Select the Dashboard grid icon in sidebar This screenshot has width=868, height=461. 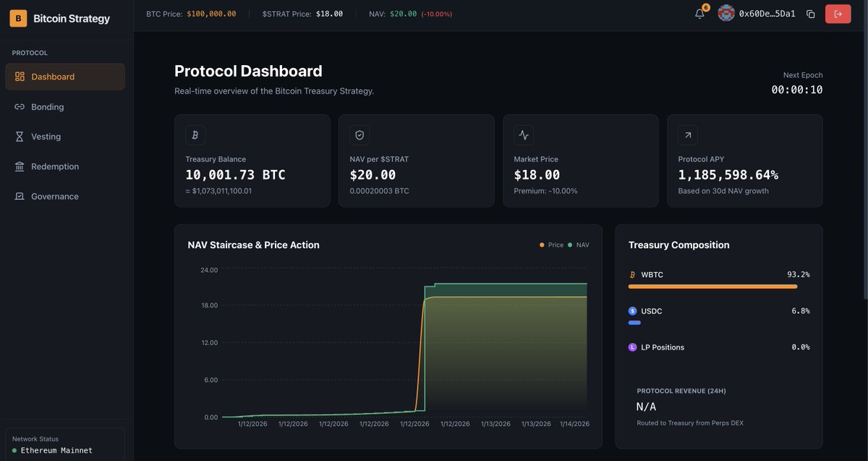(x=20, y=76)
